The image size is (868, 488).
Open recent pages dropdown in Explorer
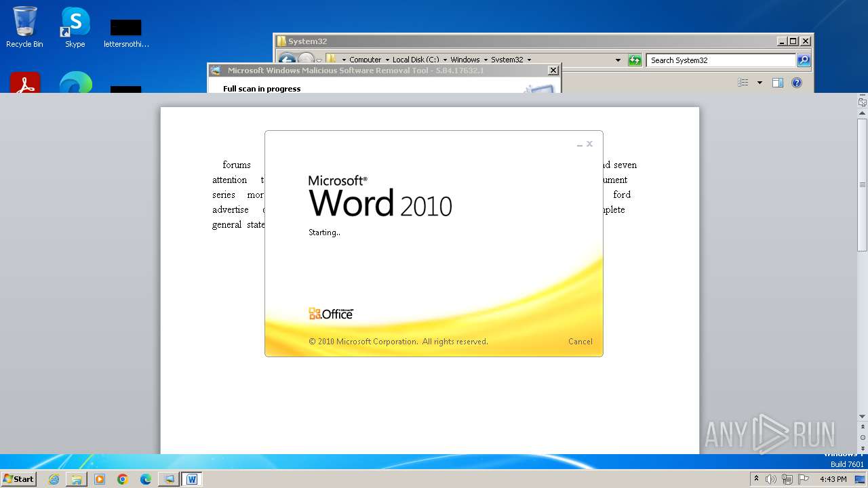[x=319, y=61]
